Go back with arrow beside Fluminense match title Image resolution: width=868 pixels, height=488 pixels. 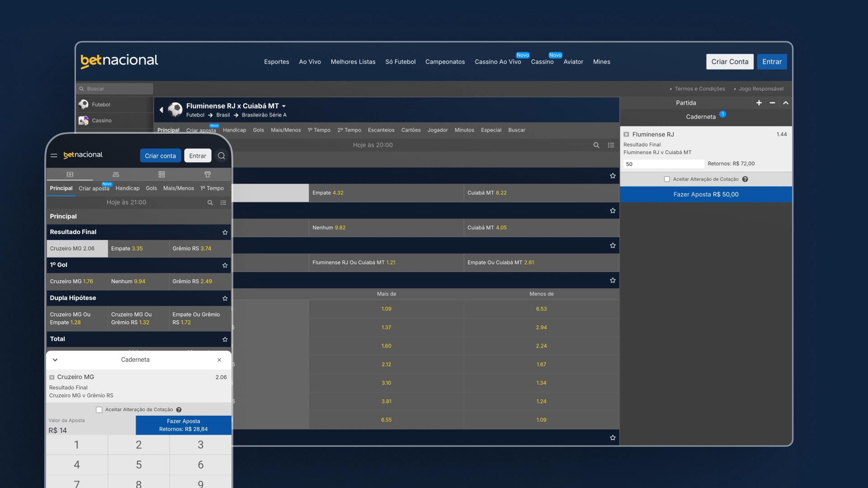(x=161, y=110)
